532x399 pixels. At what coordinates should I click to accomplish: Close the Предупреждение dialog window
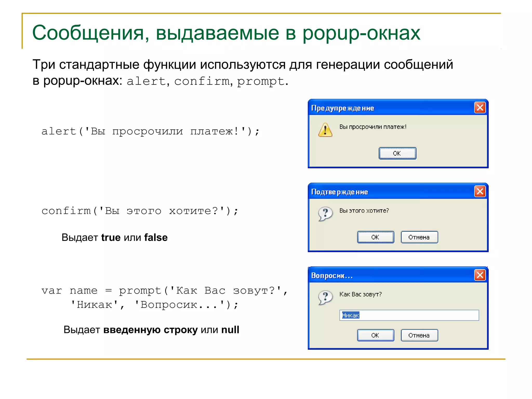coord(480,108)
